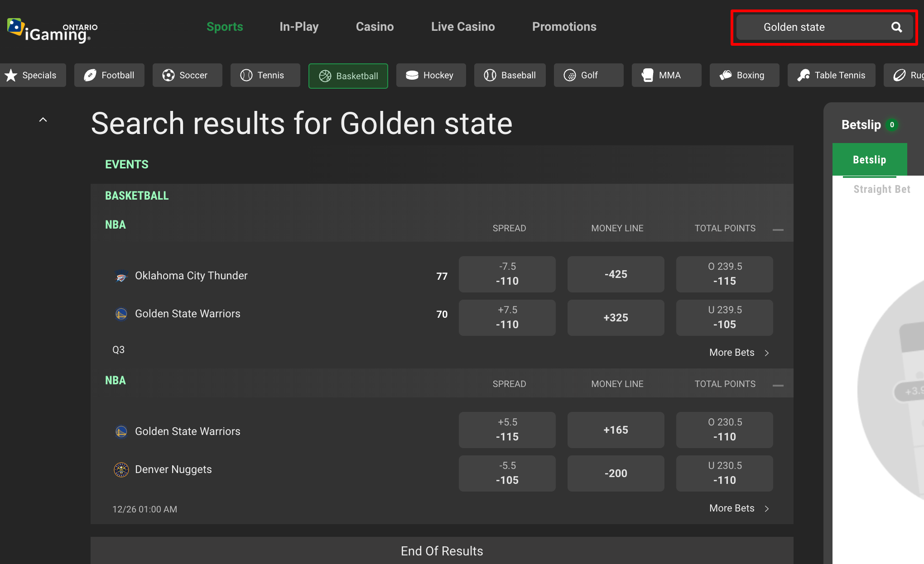Select the Basketball sport icon

(324, 76)
